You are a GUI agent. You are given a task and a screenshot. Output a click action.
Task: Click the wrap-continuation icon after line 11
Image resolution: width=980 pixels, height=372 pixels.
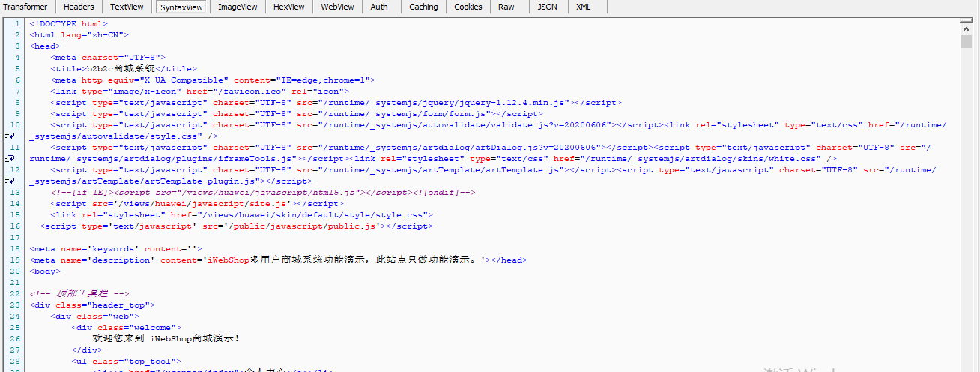point(10,159)
